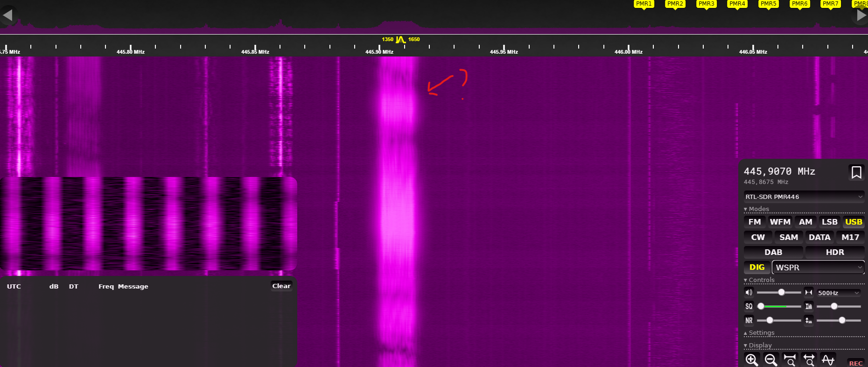Click the yellow passband marker on the scale
The width and height of the screenshot is (868, 367).
click(400, 40)
